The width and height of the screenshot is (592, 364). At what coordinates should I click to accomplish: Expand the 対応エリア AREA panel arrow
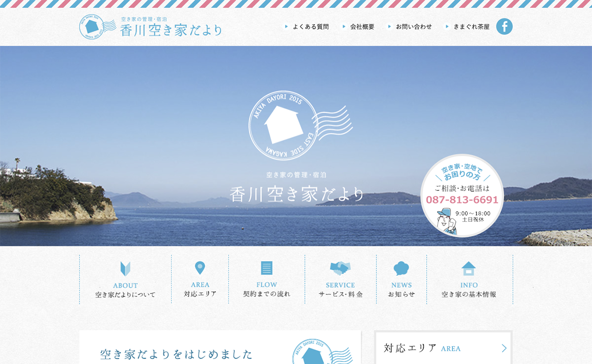(x=504, y=348)
